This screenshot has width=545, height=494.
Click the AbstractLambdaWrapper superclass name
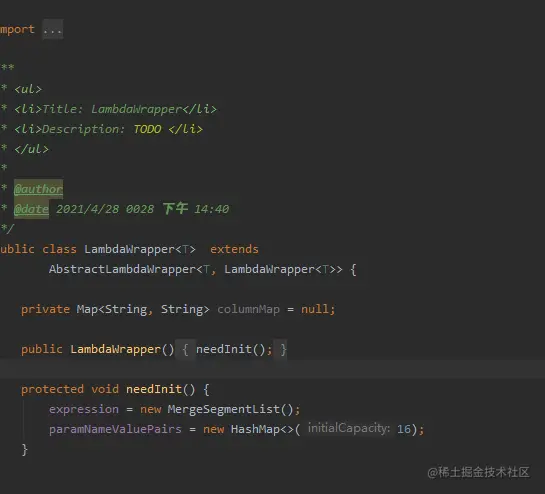click(x=122, y=269)
